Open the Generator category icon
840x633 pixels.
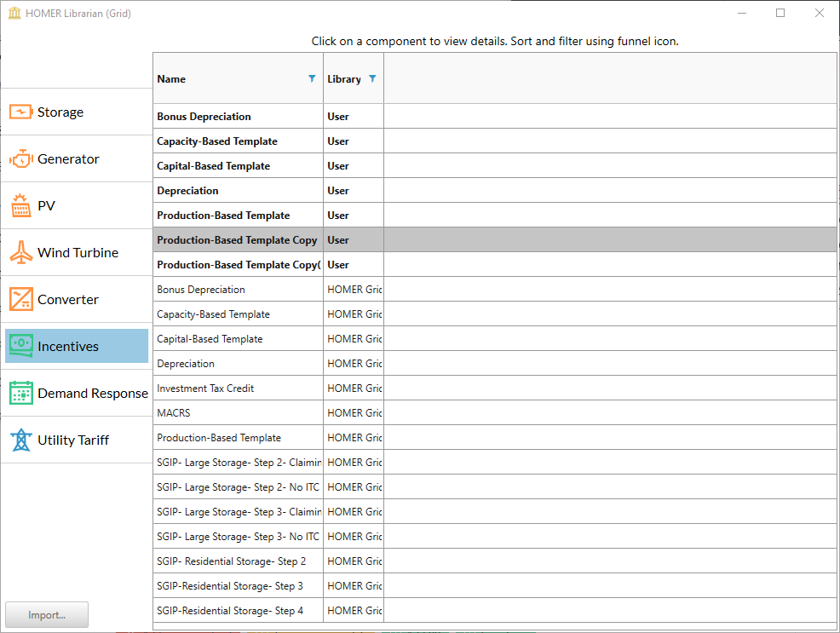(20, 158)
